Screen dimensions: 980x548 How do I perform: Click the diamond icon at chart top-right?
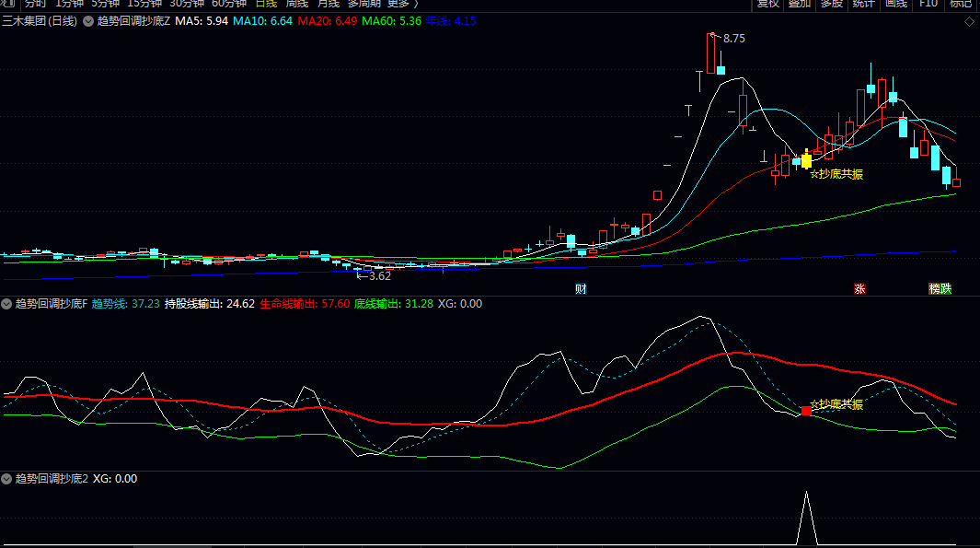pyautogui.click(x=969, y=22)
